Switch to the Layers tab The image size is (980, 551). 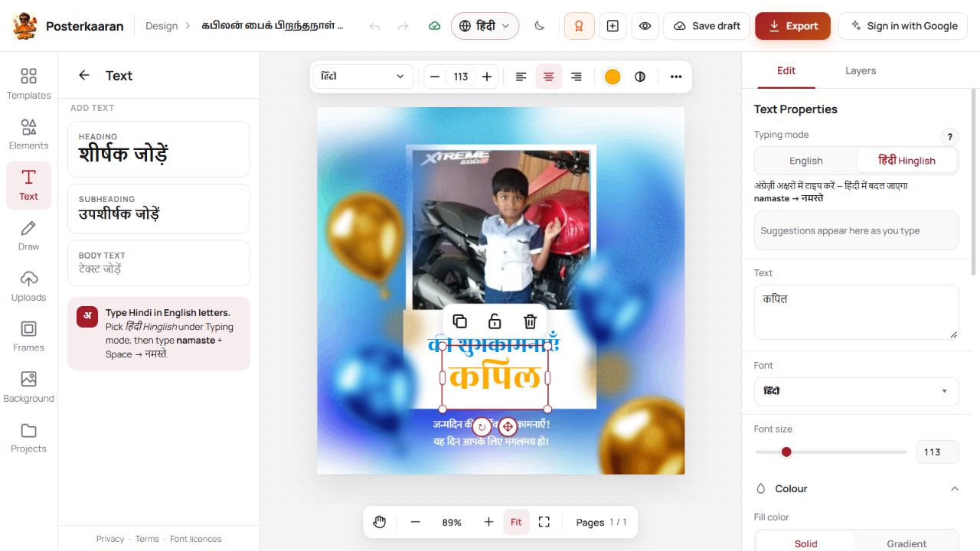point(861,70)
